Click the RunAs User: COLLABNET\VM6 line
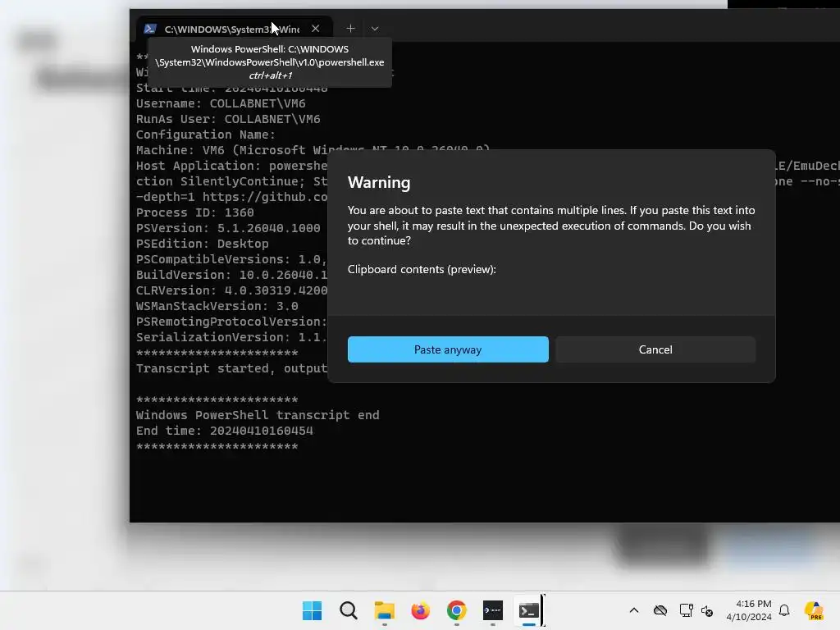Image resolution: width=840 pixels, height=630 pixels. click(x=228, y=119)
